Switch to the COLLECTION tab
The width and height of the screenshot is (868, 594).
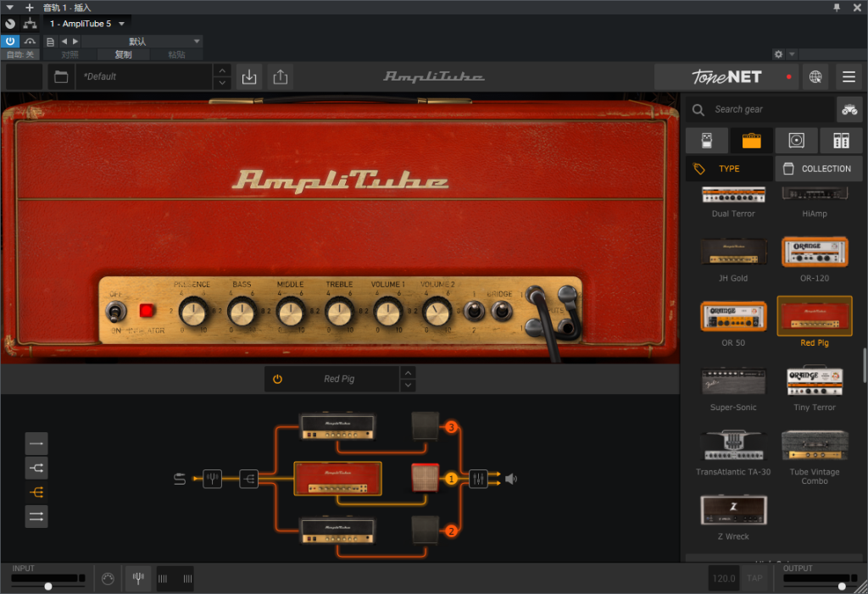tap(819, 169)
